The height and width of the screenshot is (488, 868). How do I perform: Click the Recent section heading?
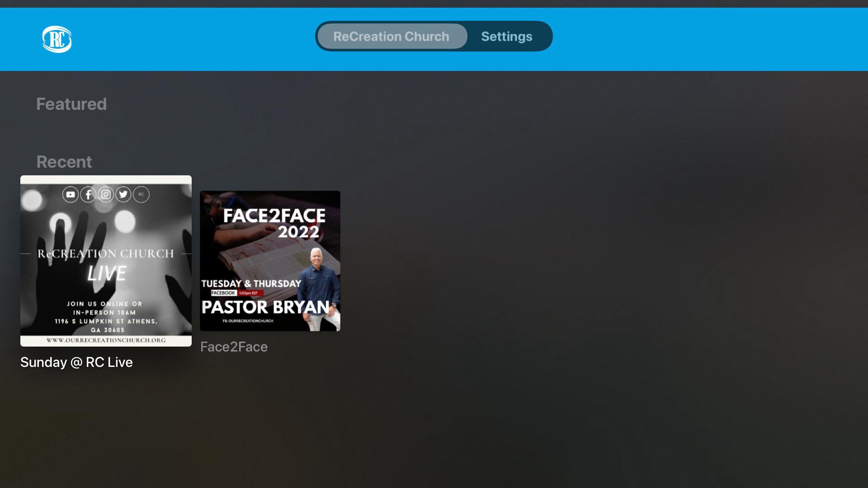coord(64,162)
